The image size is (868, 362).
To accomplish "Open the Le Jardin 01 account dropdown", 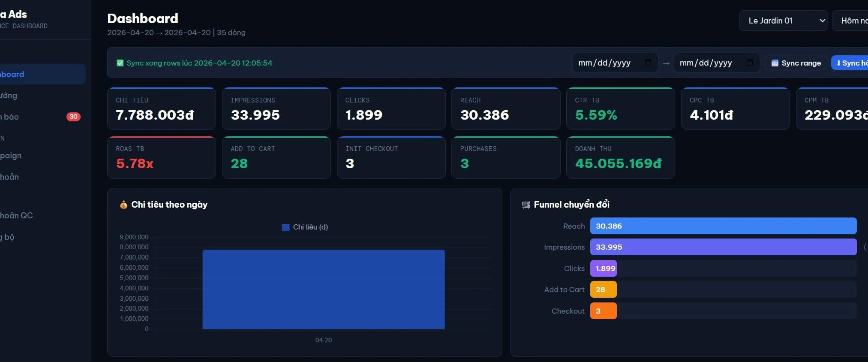I will [x=783, y=21].
